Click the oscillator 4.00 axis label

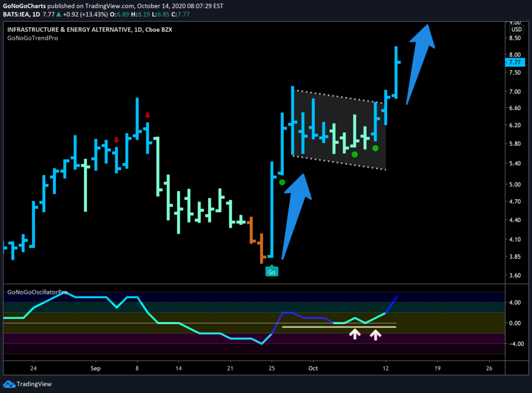click(x=515, y=303)
